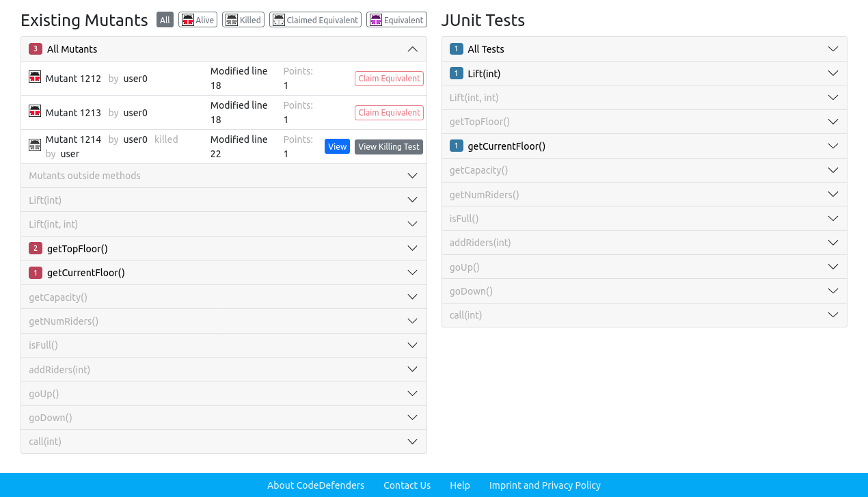This screenshot has height=497, width=868.
Task: Open the About CodeDefenders link
Action: (316, 485)
